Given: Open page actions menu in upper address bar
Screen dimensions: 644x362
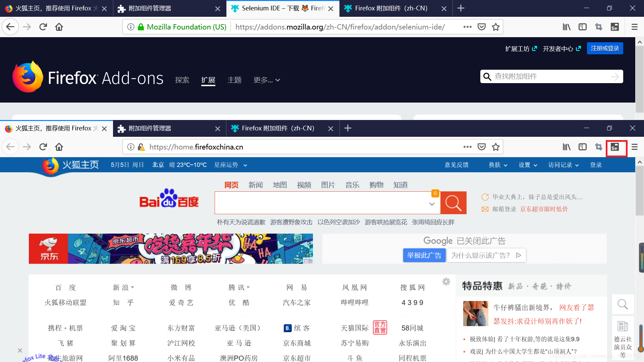Looking at the screenshot, I should click(467, 27).
